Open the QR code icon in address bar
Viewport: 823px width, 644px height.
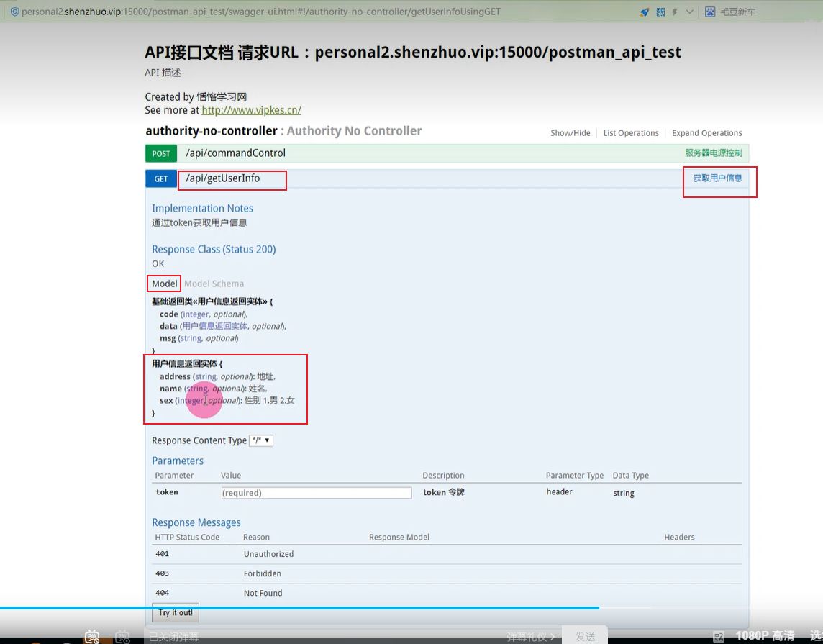660,12
